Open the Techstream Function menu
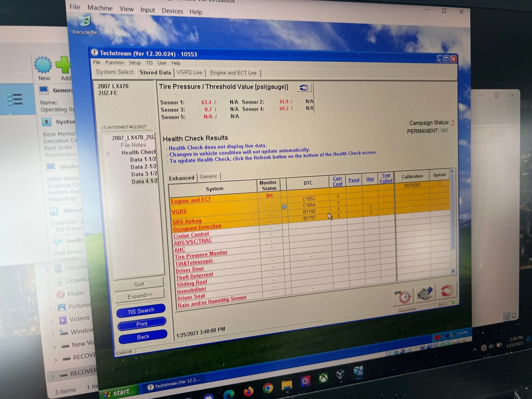The width and height of the screenshot is (532, 399). (x=114, y=63)
